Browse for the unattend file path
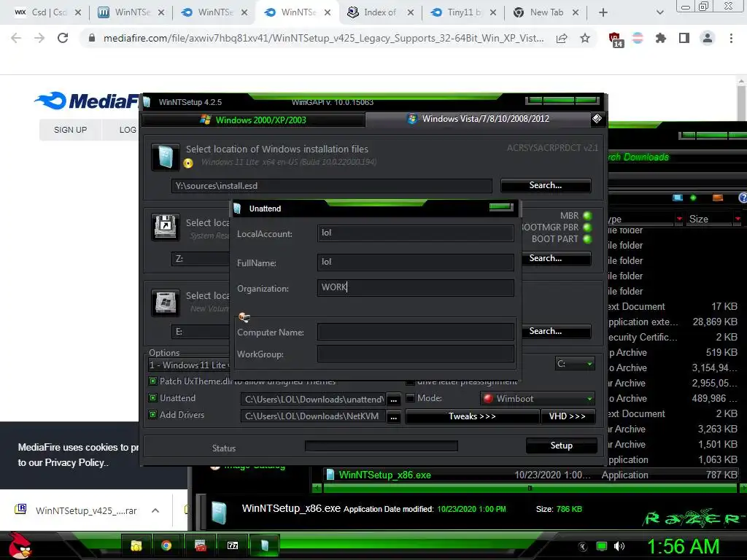 pyautogui.click(x=393, y=400)
